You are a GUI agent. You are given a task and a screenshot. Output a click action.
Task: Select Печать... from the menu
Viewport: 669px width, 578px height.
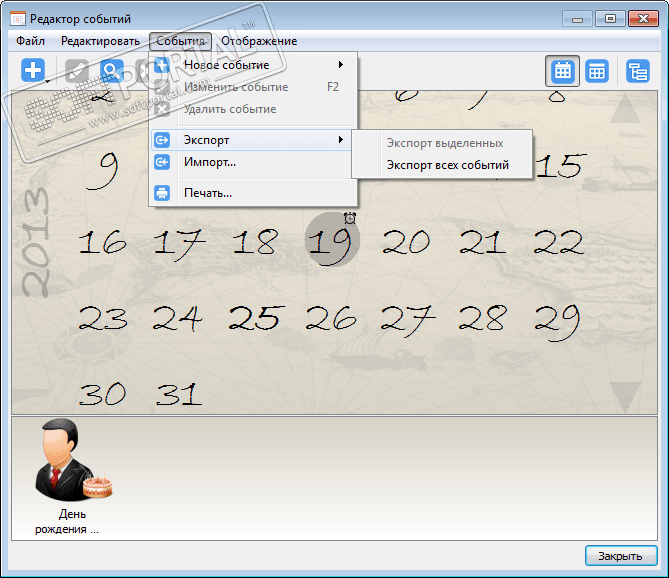[254, 193]
